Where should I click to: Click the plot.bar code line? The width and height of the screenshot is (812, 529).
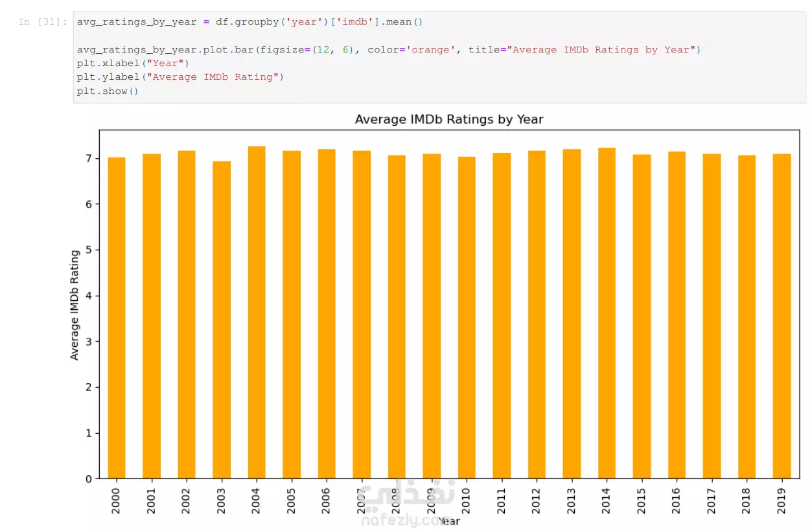389,50
